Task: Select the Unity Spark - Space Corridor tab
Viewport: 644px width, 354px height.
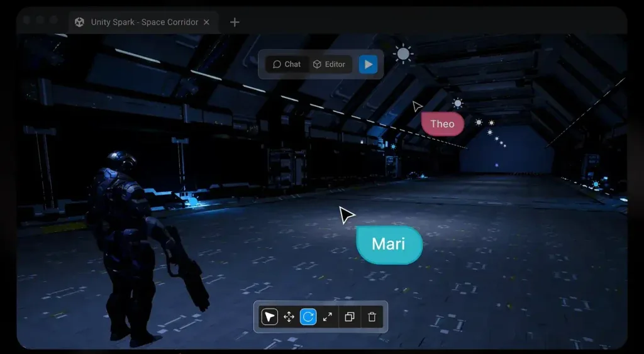Action: 144,22
